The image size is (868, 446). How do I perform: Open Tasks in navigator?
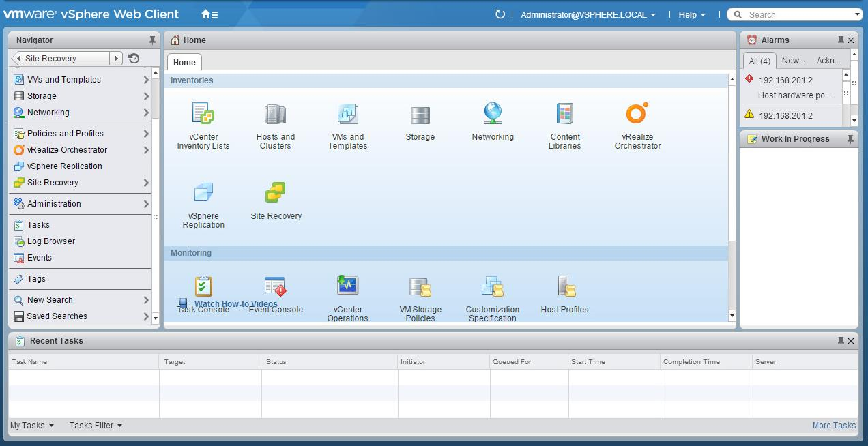[38, 225]
